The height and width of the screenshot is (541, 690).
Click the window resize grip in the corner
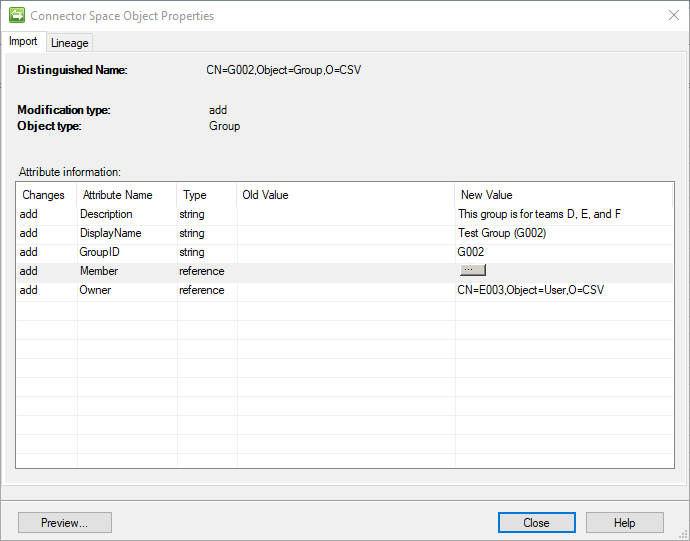pos(683,535)
